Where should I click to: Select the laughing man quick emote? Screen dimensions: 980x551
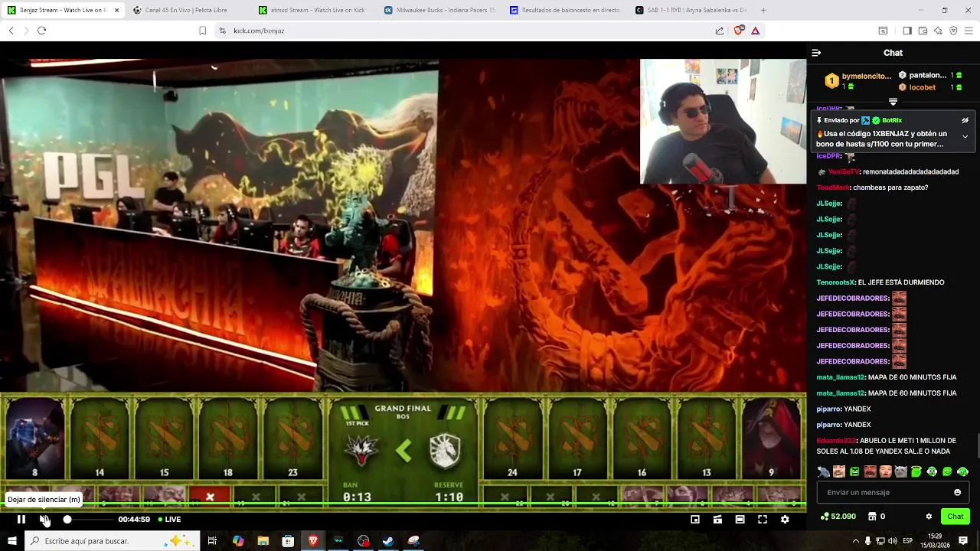coord(839,471)
